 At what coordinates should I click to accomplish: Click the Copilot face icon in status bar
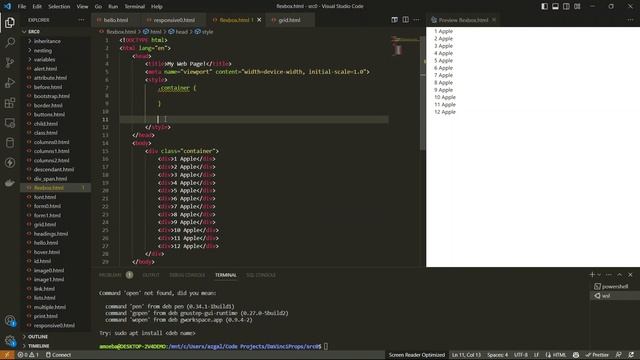576,355
